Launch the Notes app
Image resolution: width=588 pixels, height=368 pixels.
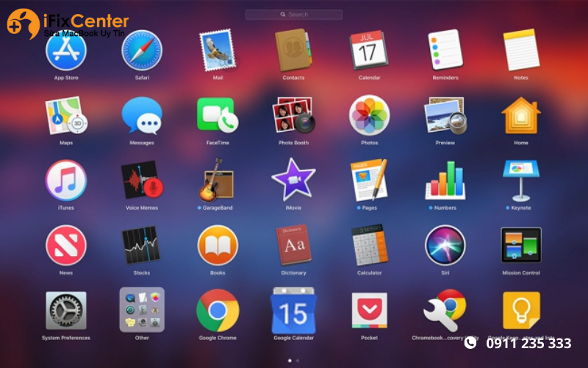pyautogui.click(x=521, y=50)
